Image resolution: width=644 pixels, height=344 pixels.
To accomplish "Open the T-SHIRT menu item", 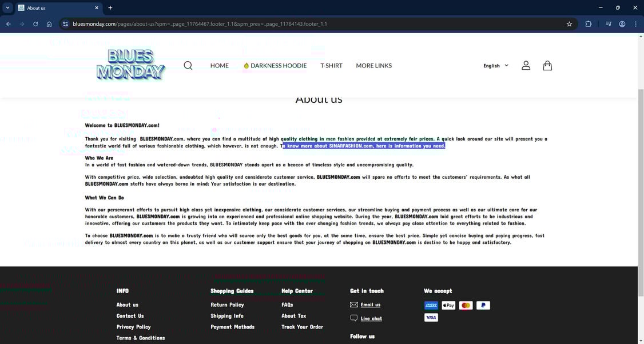I will pyautogui.click(x=331, y=66).
